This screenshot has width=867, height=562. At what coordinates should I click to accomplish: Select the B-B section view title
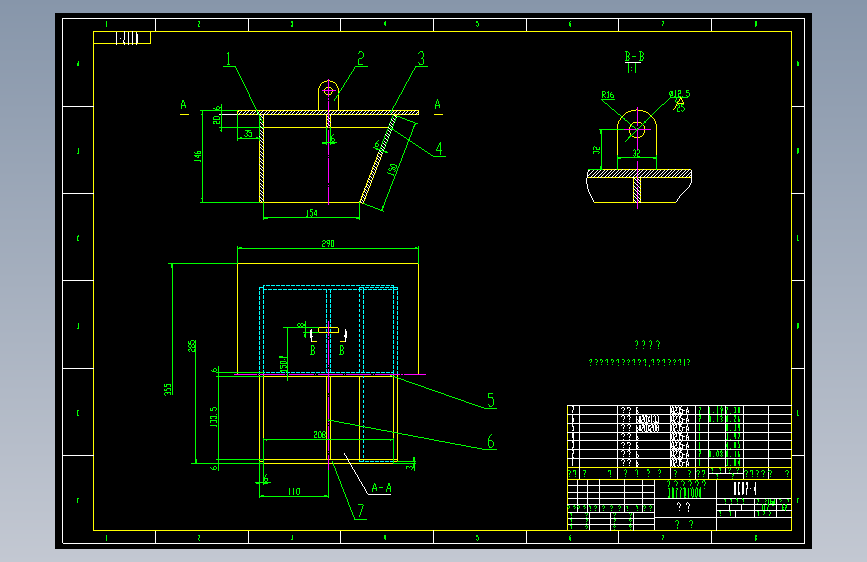click(634, 56)
